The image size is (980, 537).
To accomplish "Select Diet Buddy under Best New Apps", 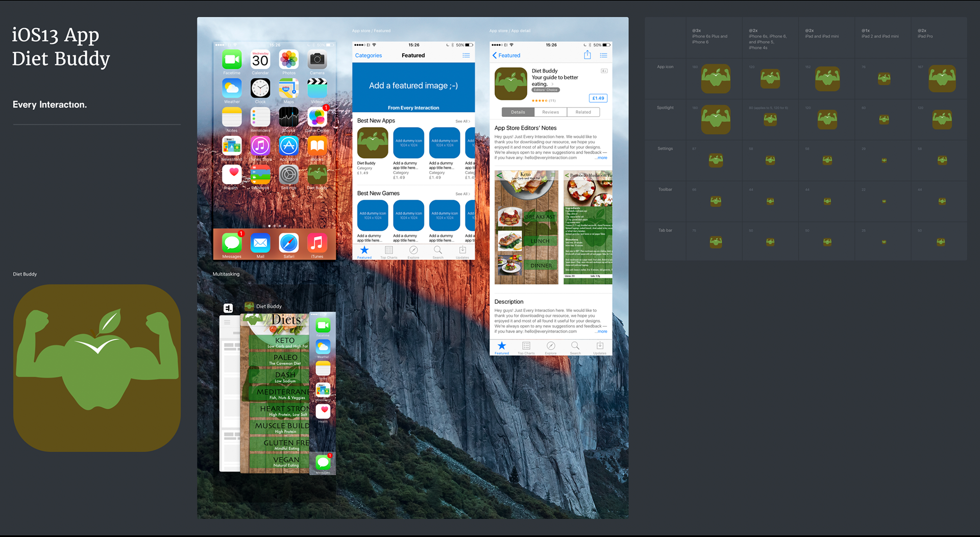I will tap(373, 143).
